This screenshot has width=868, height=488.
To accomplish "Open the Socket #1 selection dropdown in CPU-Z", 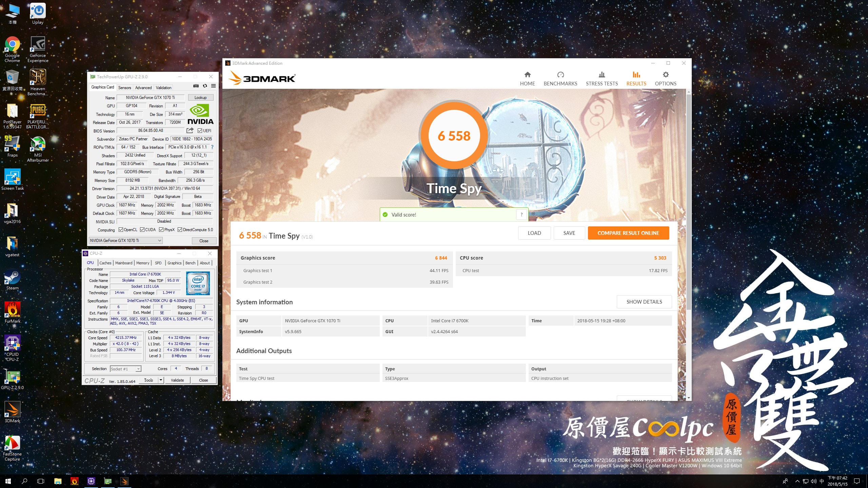I will pyautogui.click(x=125, y=369).
